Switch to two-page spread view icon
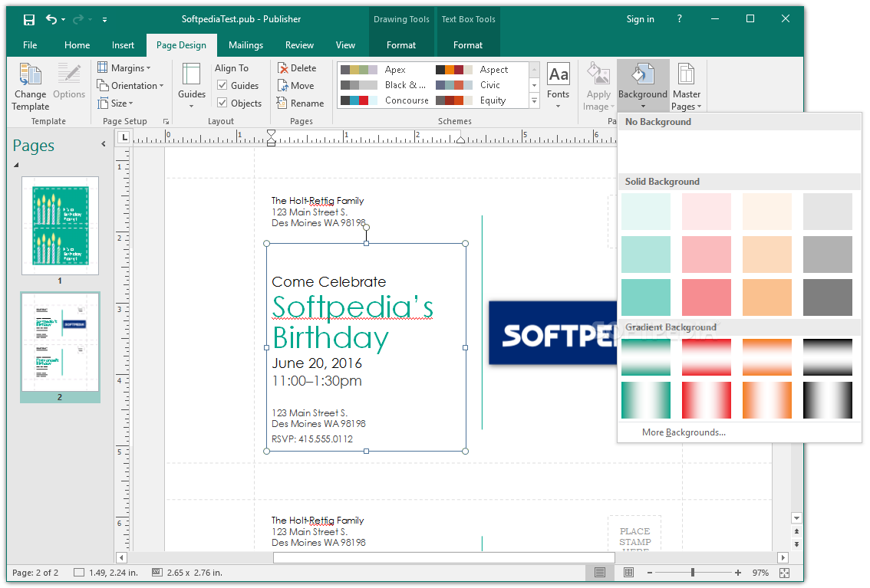 click(x=628, y=573)
